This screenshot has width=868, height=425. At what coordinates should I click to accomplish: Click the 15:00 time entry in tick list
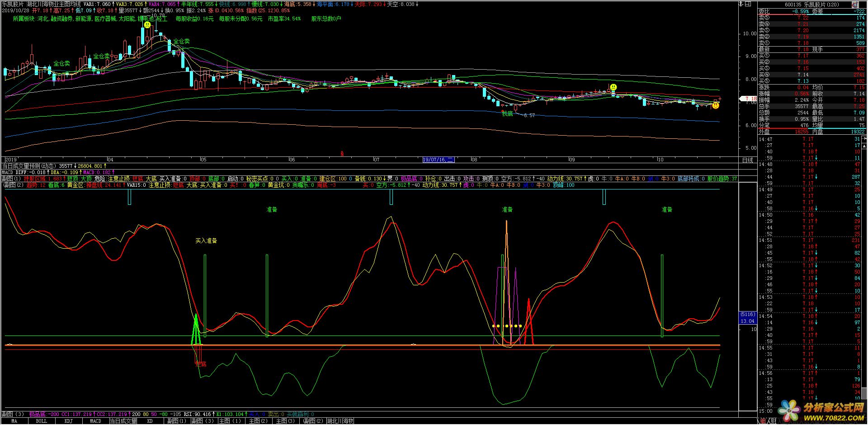pos(765,411)
